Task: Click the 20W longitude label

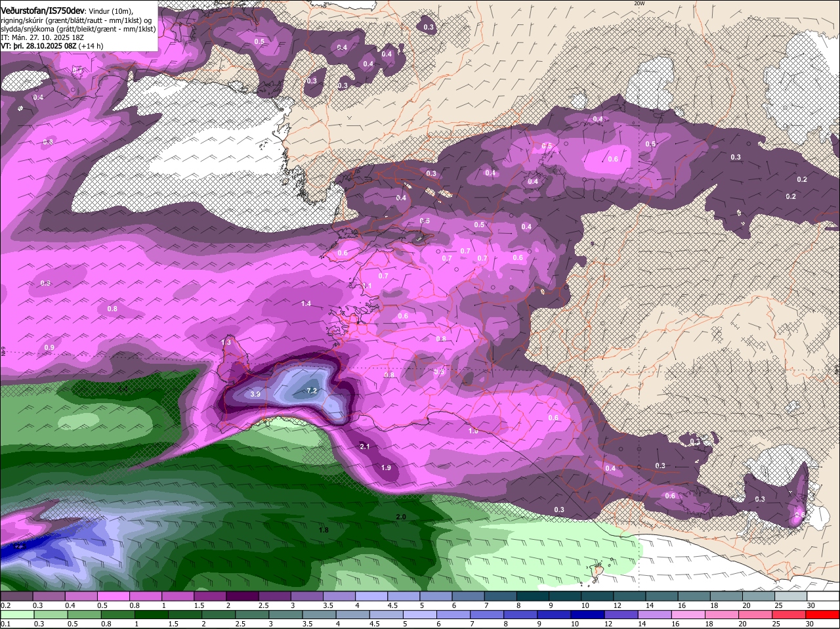Action: (639, 3)
